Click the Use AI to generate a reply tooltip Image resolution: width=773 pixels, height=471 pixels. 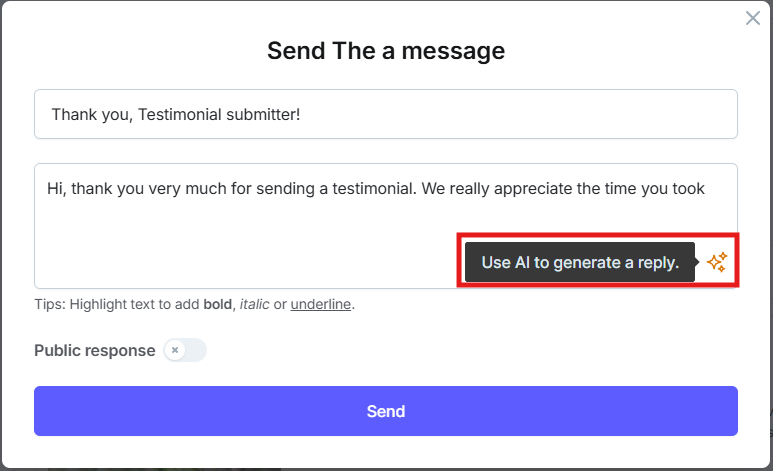point(580,262)
